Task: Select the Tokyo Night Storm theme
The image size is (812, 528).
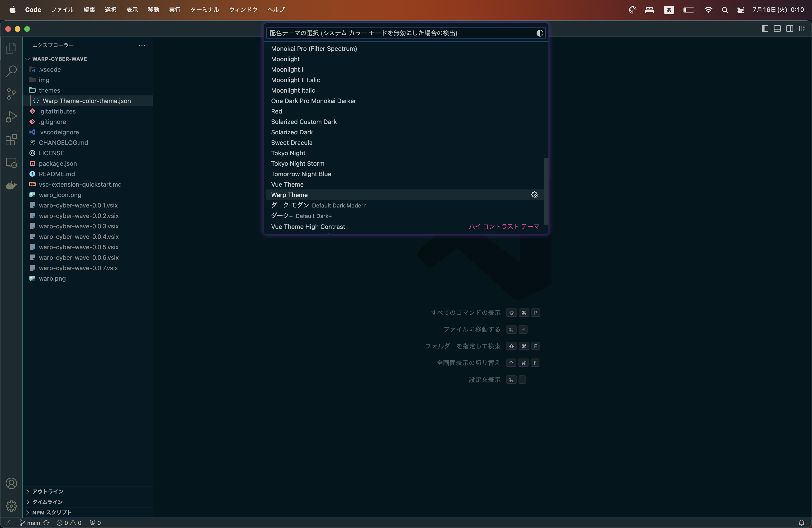Action: (297, 164)
